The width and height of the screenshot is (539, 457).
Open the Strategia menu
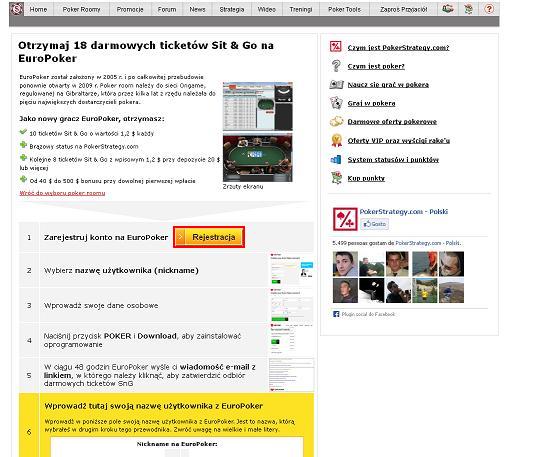[x=232, y=10]
